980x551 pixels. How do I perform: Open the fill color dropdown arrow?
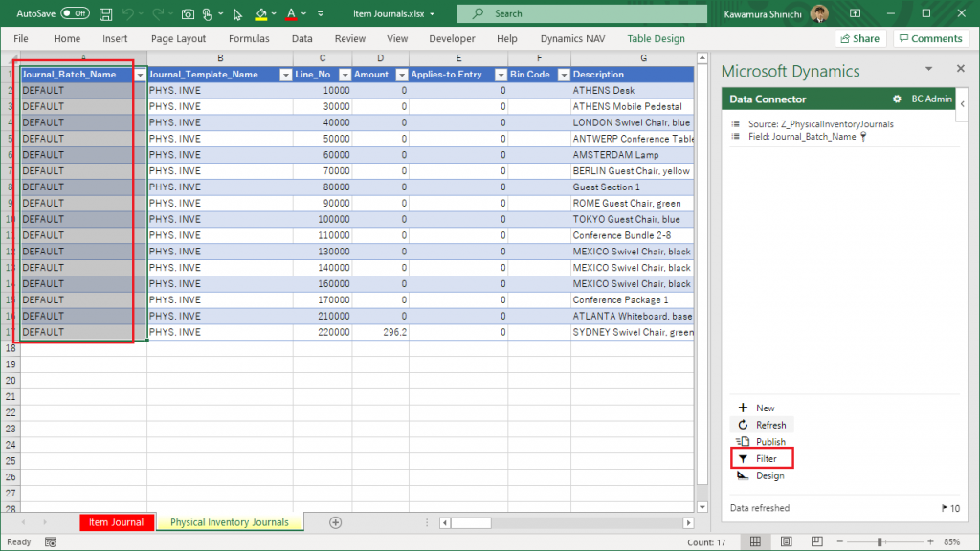[274, 13]
